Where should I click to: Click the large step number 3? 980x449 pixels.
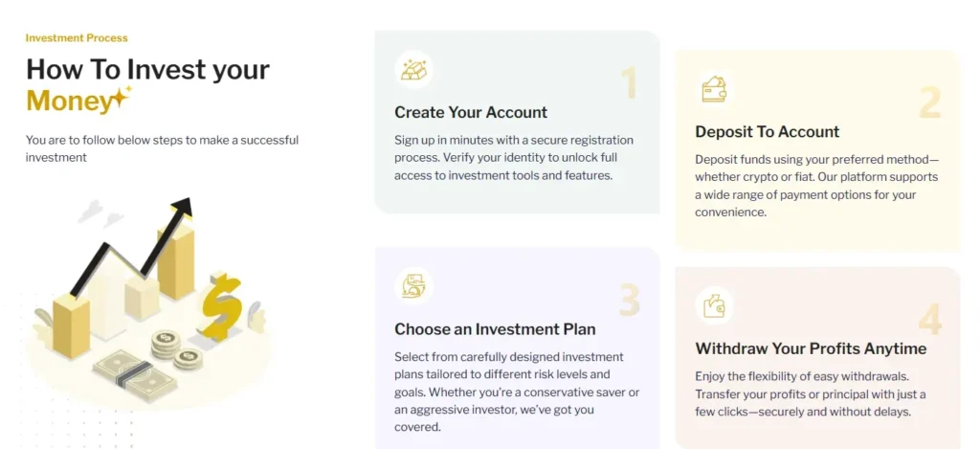coord(629,300)
